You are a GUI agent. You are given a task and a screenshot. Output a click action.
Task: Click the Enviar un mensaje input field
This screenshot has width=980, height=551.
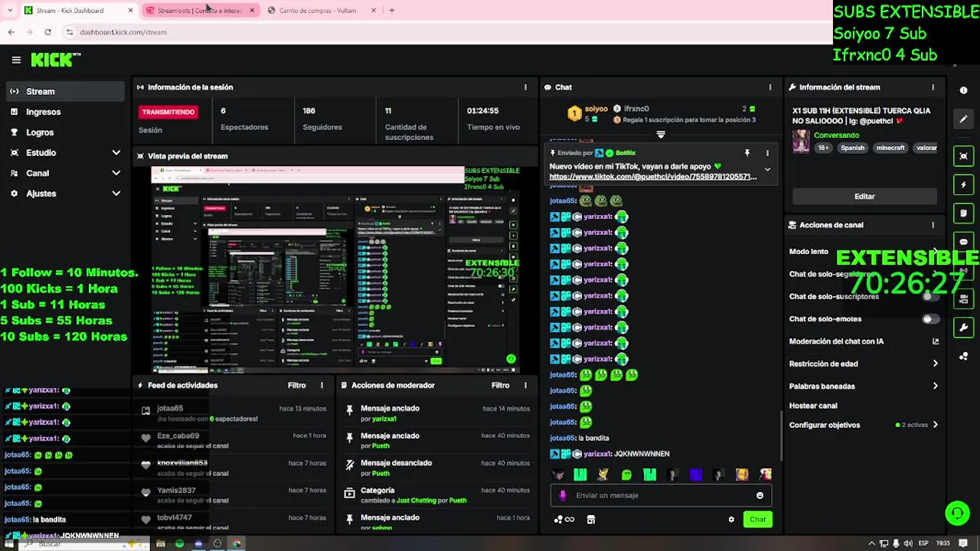(x=661, y=495)
